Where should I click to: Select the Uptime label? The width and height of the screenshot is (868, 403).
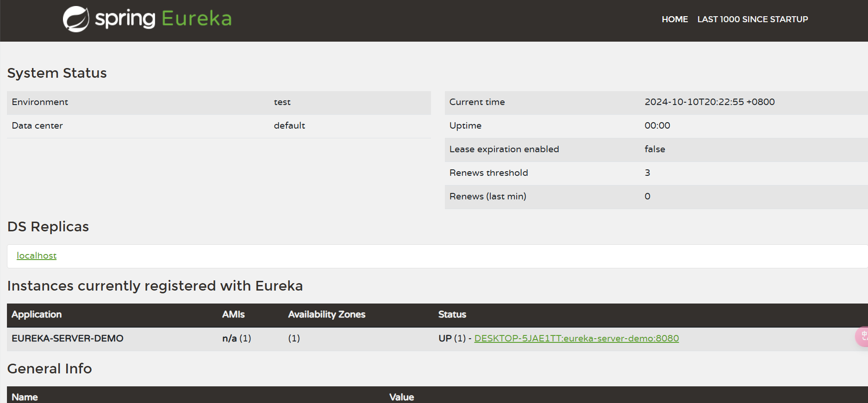click(x=465, y=126)
